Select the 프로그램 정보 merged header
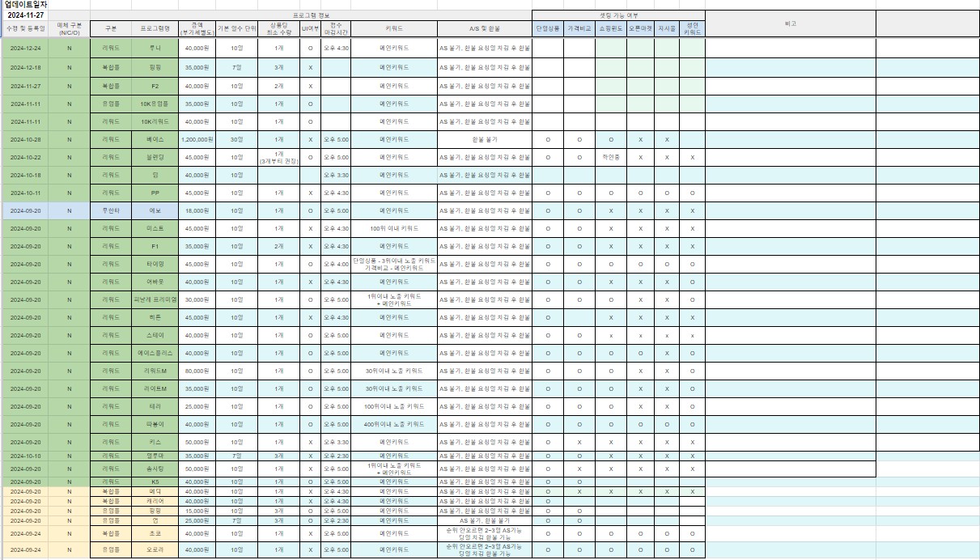Image resolution: width=980 pixels, height=560 pixels. tap(311, 15)
